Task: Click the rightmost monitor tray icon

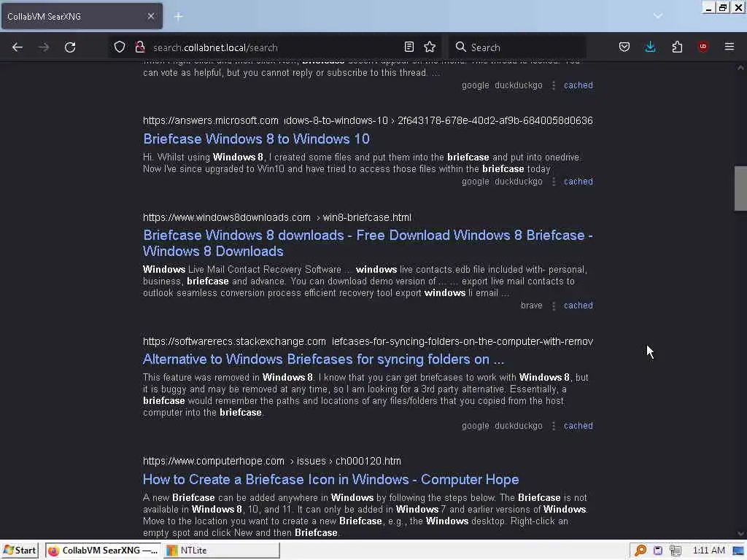Action: pos(738,551)
